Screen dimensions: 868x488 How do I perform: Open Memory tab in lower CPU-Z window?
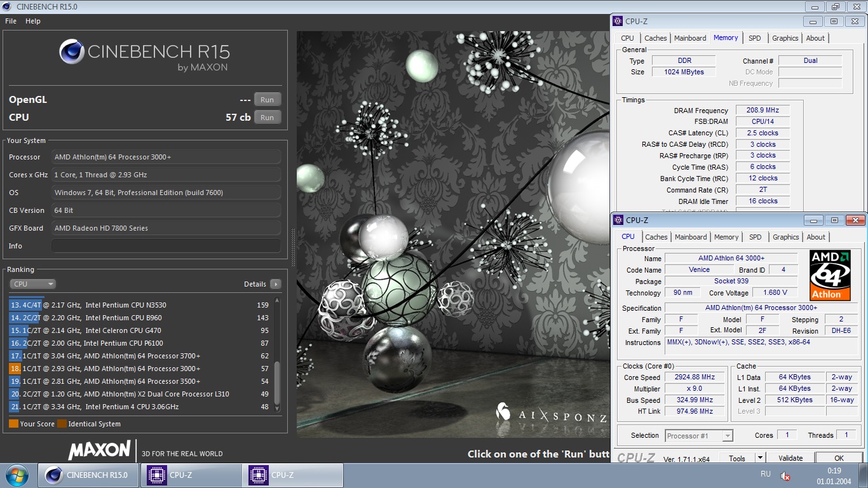(726, 237)
